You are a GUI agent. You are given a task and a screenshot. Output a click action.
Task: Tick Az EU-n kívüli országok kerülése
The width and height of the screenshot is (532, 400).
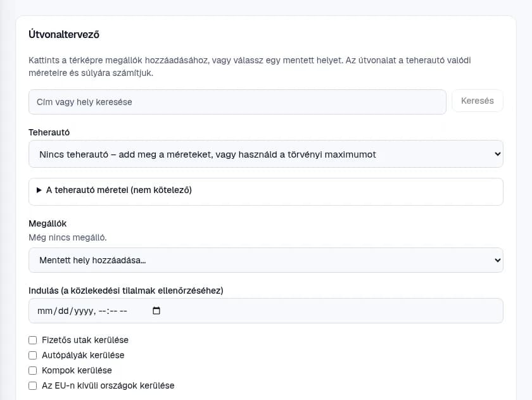click(32, 386)
